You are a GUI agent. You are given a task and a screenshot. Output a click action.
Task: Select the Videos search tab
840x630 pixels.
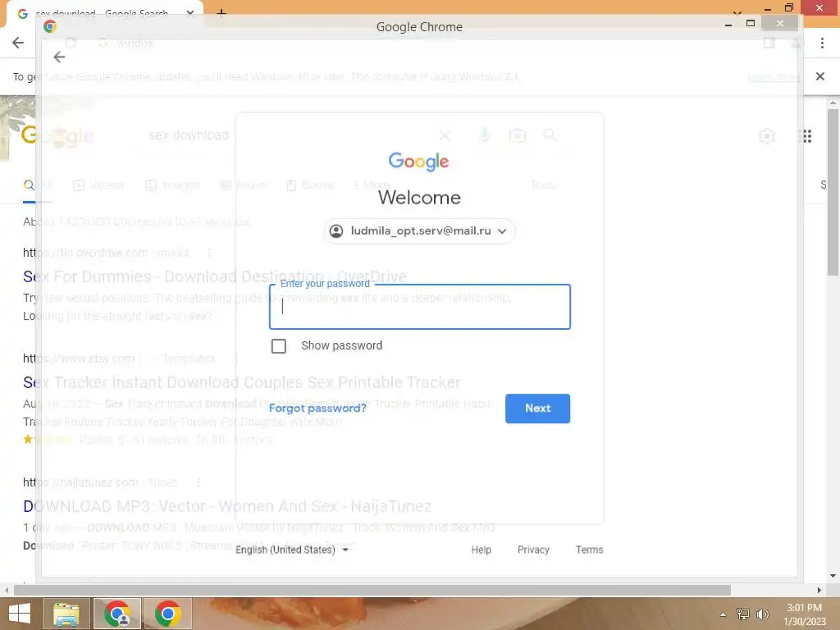tap(98, 185)
